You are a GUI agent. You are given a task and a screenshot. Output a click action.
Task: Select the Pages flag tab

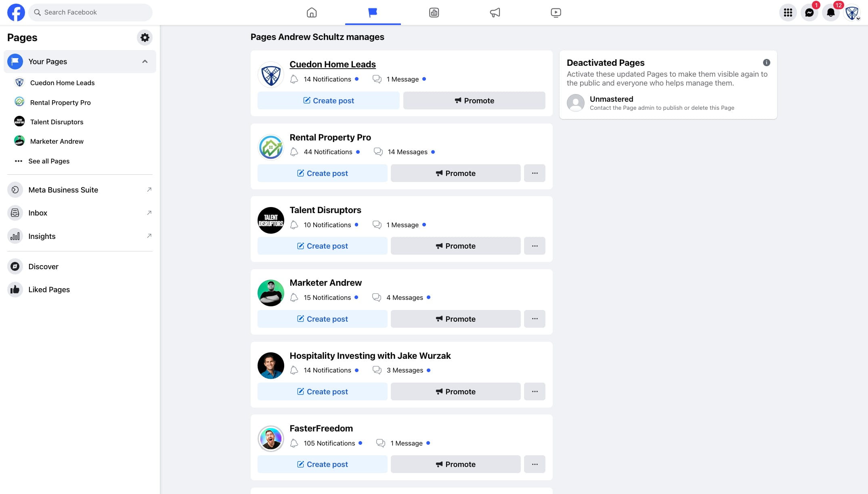pyautogui.click(x=373, y=13)
